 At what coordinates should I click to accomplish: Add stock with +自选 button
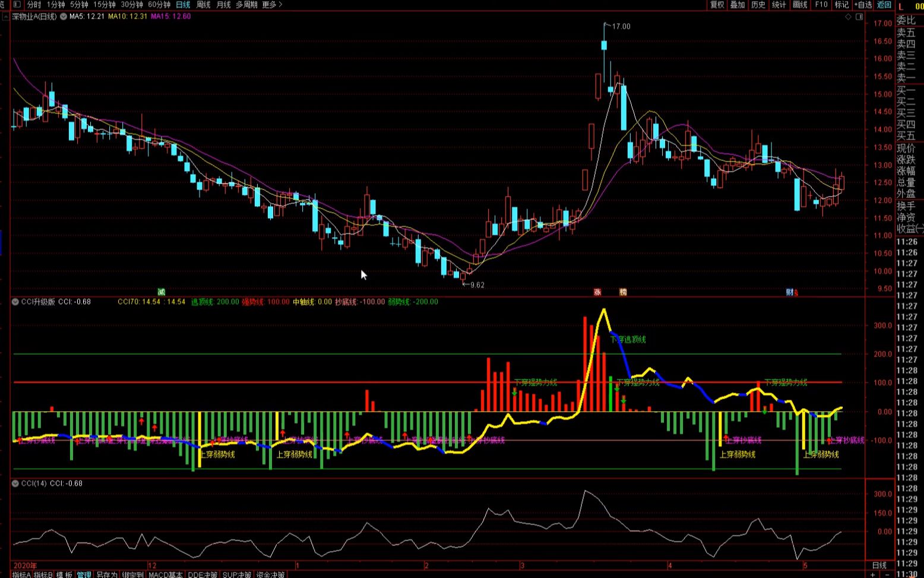click(x=863, y=4)
